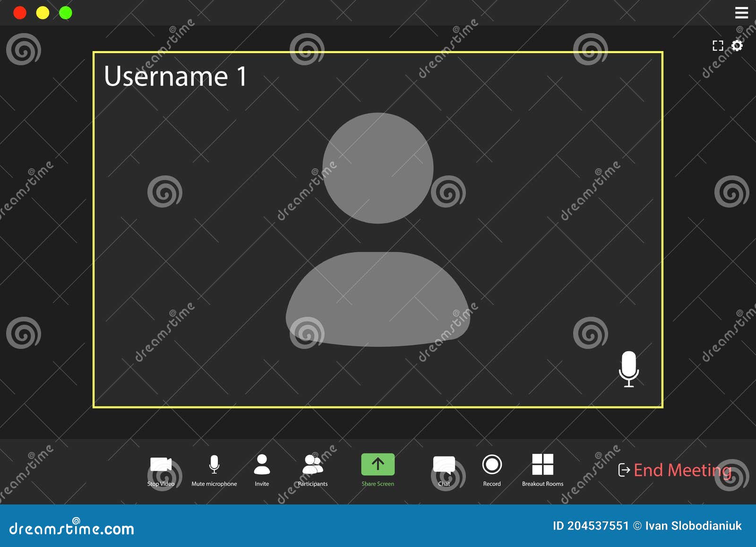Screen dimensions: 756x547
Task: Start recording with the Record icon
Action: click(x=492, y=465)
